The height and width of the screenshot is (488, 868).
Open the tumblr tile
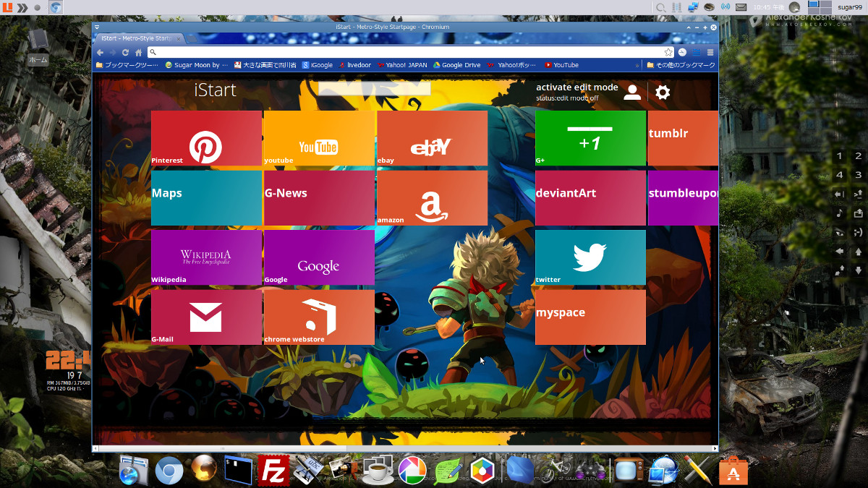click(683, 138)
